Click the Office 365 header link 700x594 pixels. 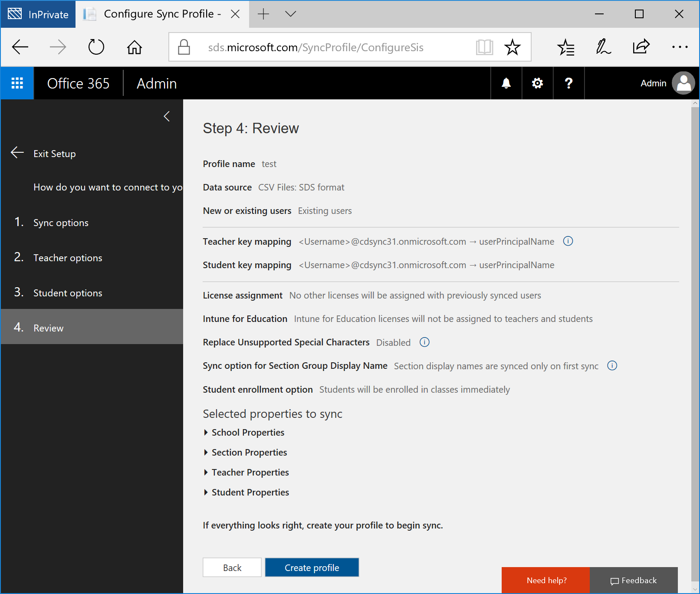(78, 83)
